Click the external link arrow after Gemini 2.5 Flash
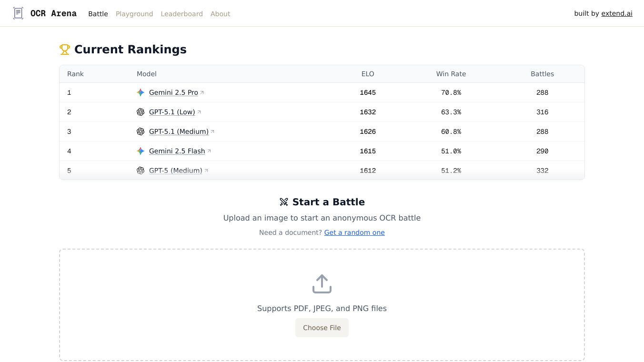Viewport: 644px width, 362px height. tap(209, 151)
